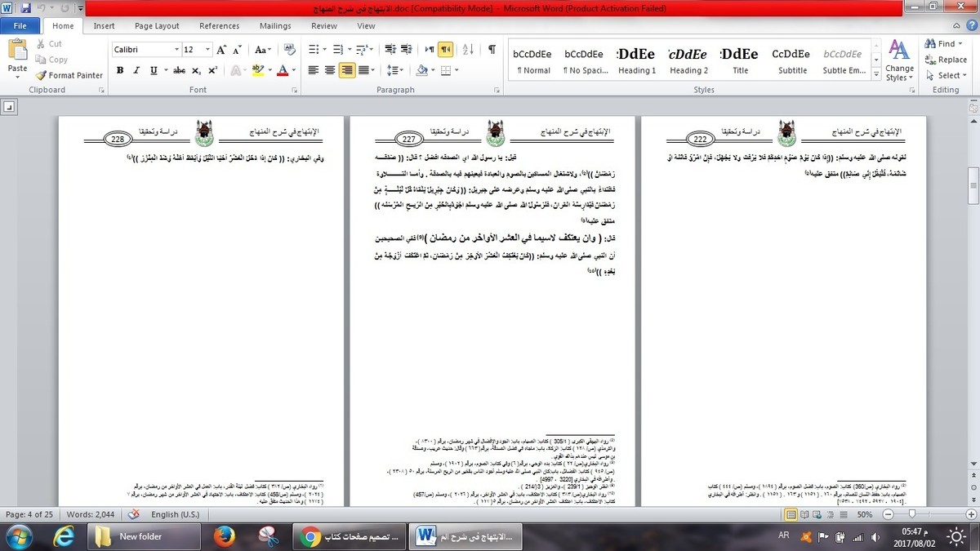This screenshot has height=551, width=980.
Task: Toggle Show/Hide paragraph marks
Action: [492, 50]
